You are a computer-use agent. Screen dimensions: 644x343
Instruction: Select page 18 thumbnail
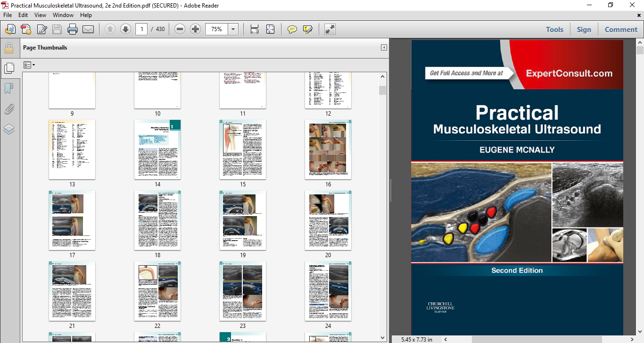tap(157, 220)
